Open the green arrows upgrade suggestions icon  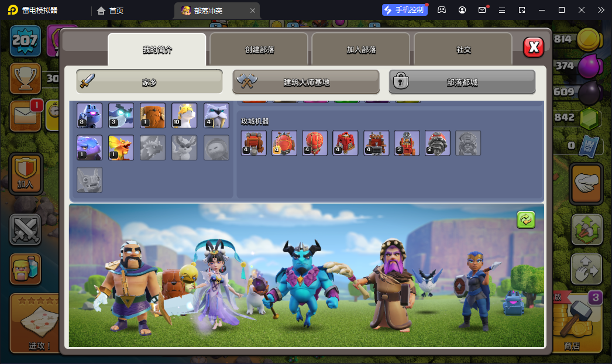pyautogui.click(x=587, y=229)
